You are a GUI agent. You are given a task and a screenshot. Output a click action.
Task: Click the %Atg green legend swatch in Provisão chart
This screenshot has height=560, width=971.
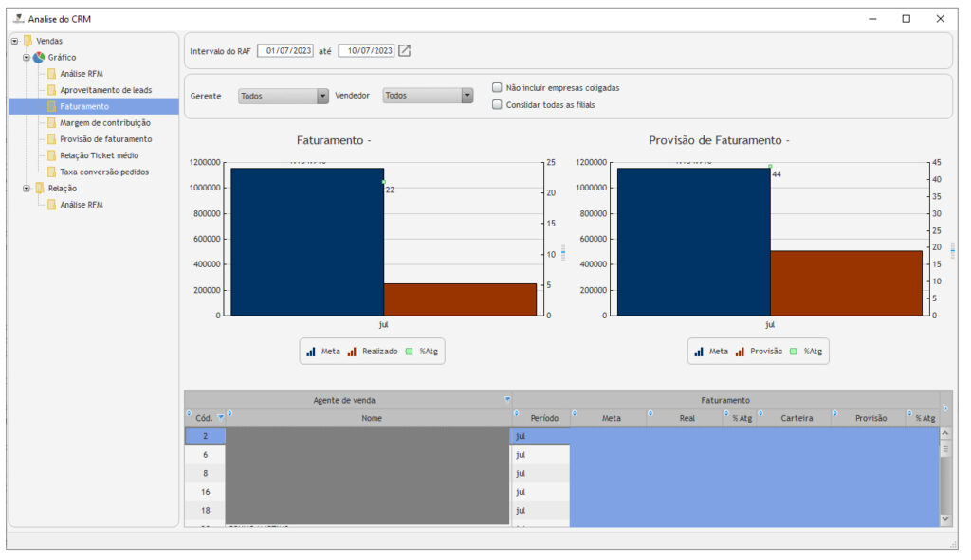point(794,352)
